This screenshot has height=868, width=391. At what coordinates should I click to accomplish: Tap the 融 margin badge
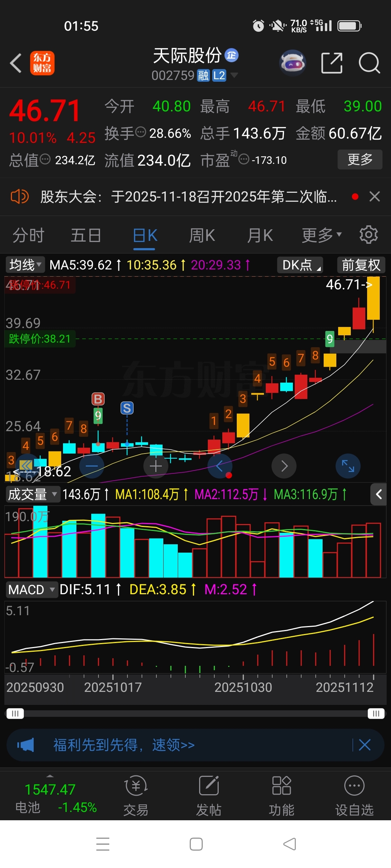point(203,76)
